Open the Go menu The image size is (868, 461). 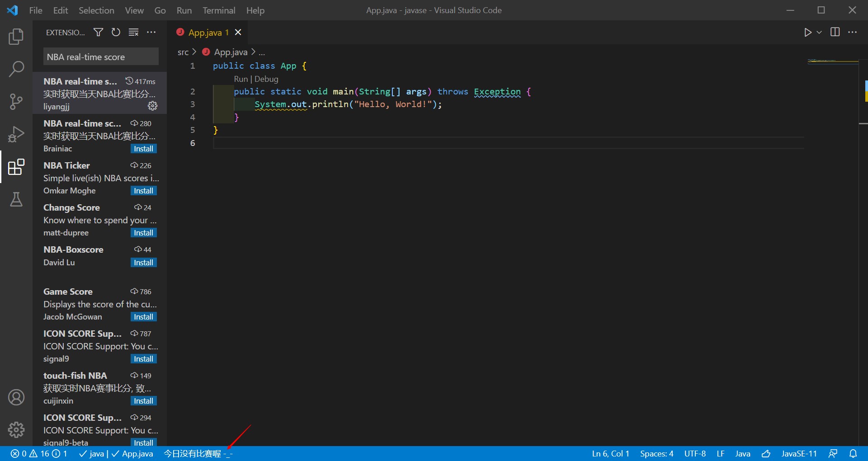160,10
